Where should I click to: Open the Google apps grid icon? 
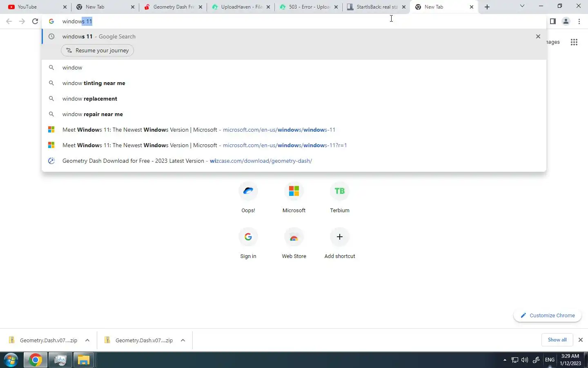click(x=574, y=42)
